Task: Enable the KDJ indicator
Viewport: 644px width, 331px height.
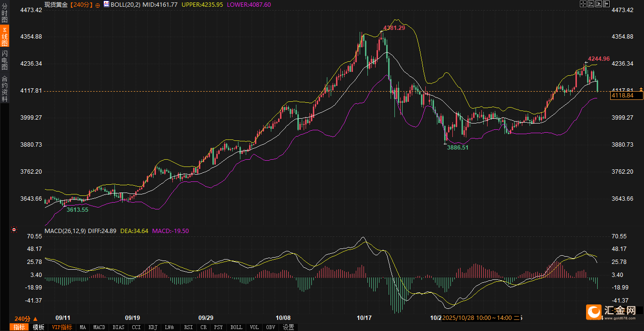Action: click(x=153, y=327)
